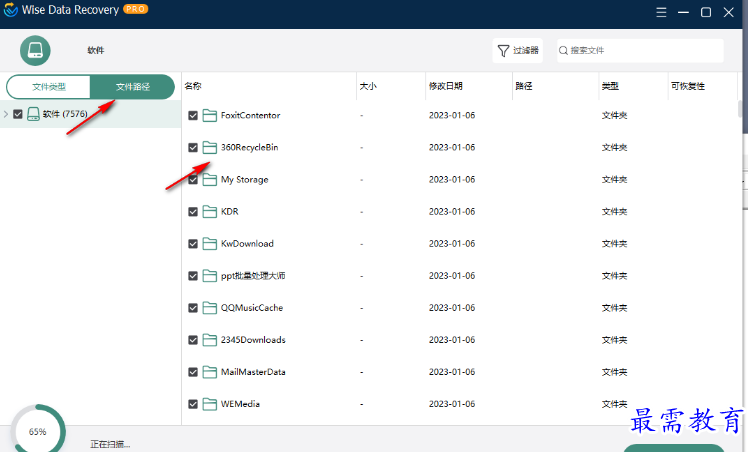Select the 2345Downloads folder name
The height and width of the screenshot is (452, 752).
[253, 340]
